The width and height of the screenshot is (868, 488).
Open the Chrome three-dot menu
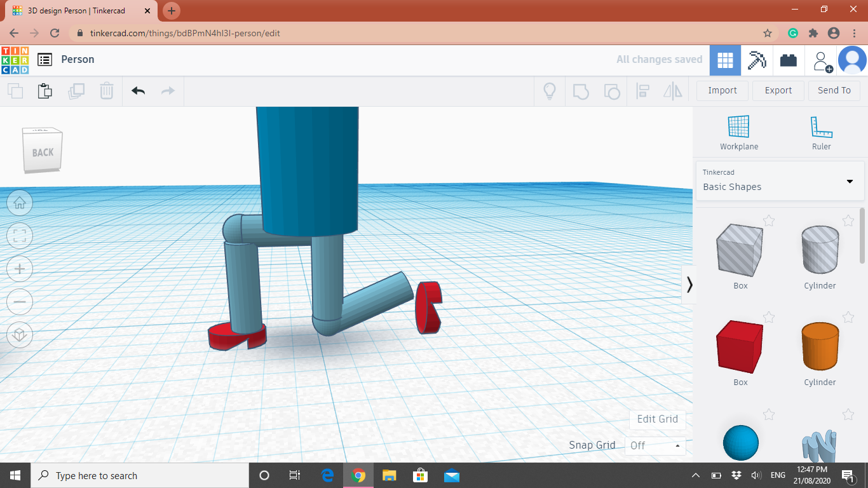853,33
